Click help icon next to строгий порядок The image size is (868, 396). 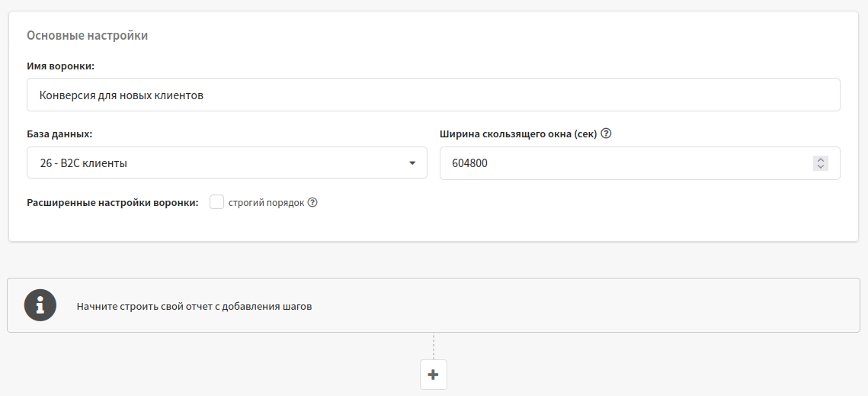(312, 202)
